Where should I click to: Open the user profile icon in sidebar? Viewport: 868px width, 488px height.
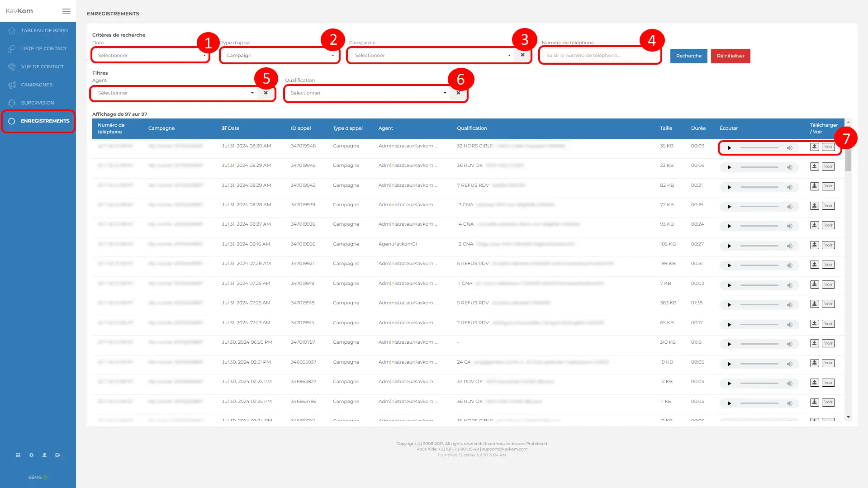(x=44, y=455)
